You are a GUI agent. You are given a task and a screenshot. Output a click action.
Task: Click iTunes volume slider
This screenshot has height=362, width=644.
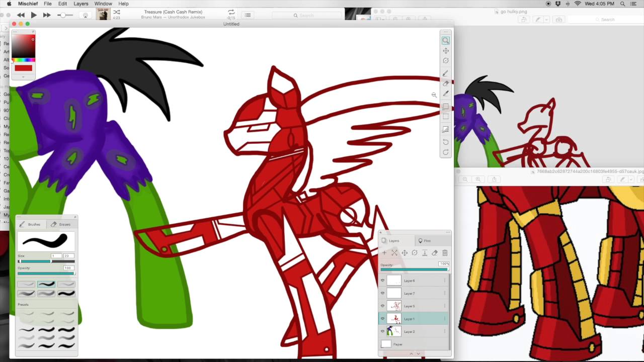click(x=64, y=15)
